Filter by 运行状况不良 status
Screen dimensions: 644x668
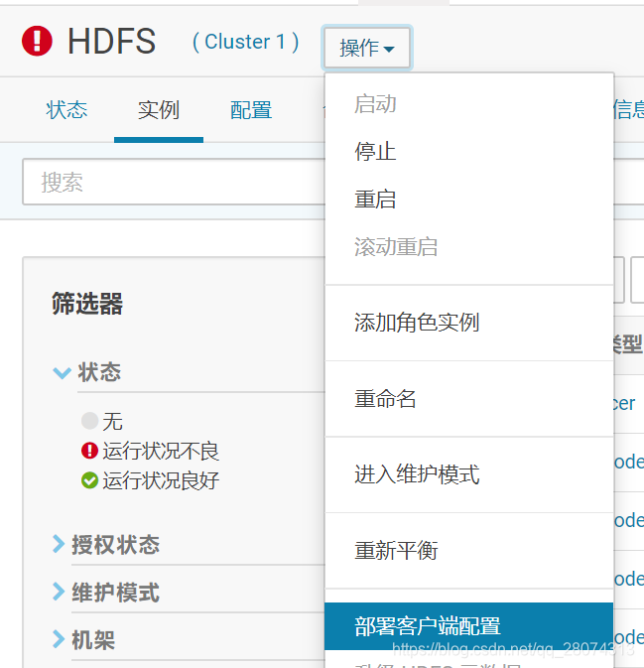(x=161, y=451)
